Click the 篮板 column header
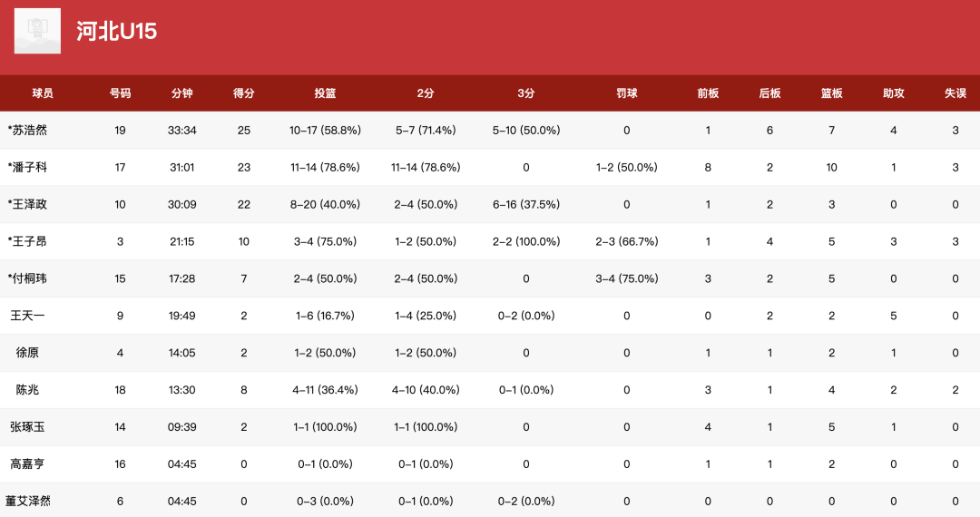The height and width of the screenshot is (517, 980). [832, 93]
